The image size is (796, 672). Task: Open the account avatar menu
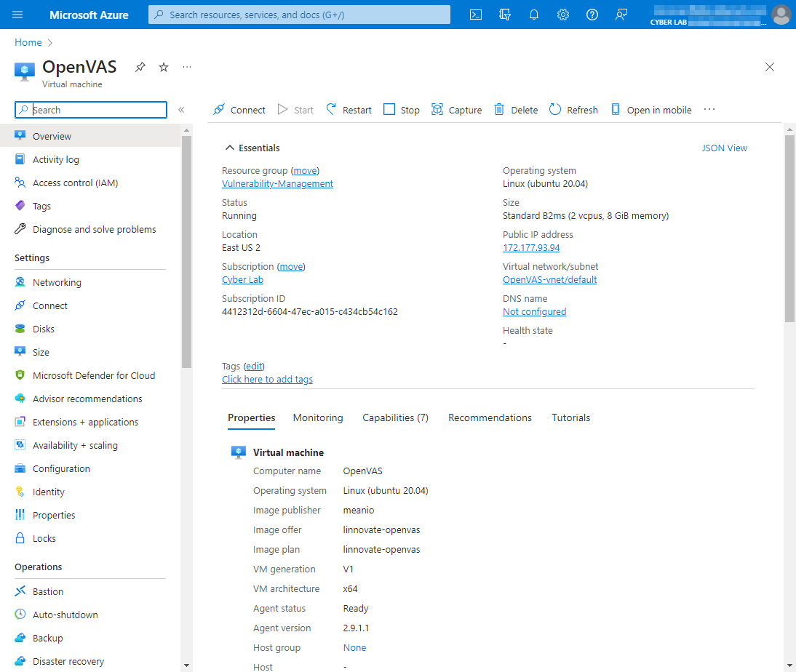coord(781,15)
